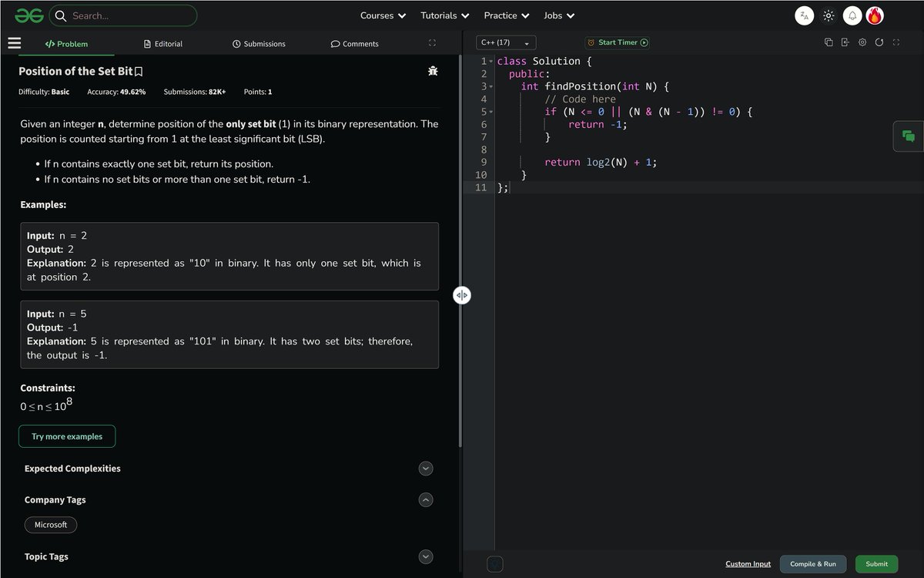Open the Tutorials dropdown menu
This screenshot has height=578, width=924.
[445, 15]
